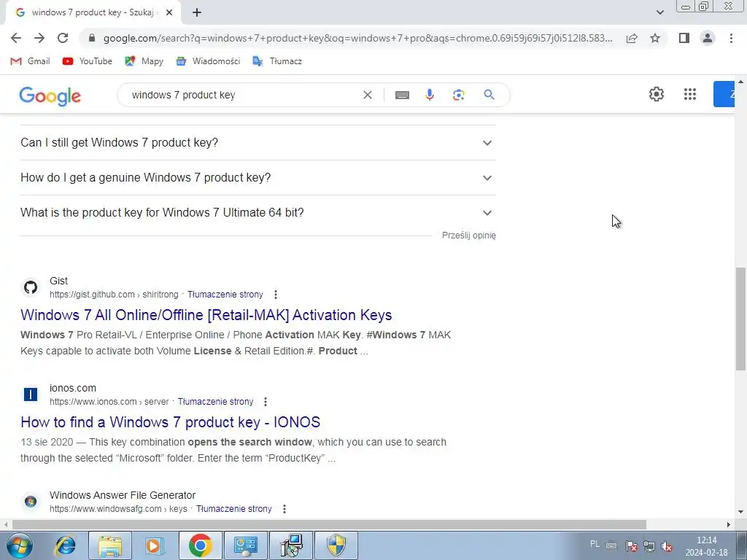The height and width of the screenshot is (560, 747).
Task: Click the blue sign-in button
Action: 724,94
